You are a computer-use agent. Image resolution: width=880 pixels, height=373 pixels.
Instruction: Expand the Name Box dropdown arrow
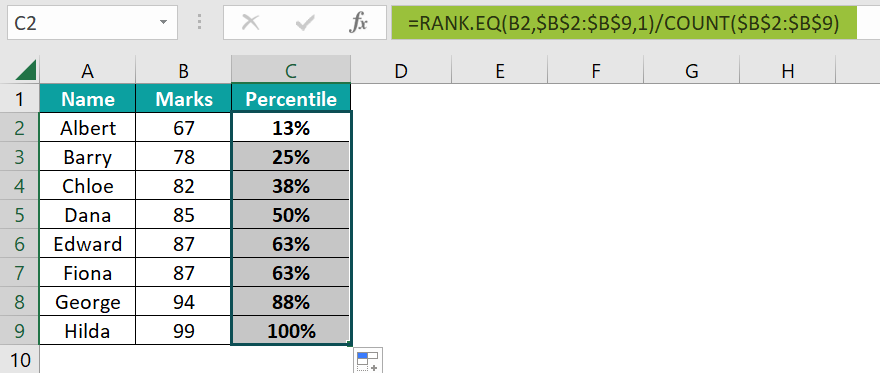pos(163,23)
